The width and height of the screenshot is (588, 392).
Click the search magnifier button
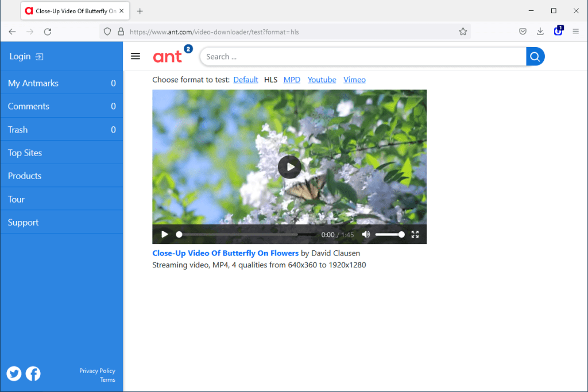point(535,56)
